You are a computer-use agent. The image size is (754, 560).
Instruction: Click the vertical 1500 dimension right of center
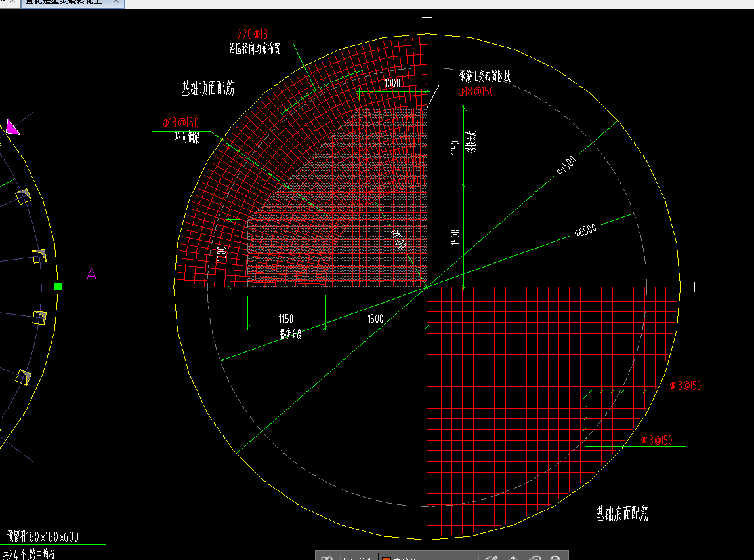click(455, 237)
